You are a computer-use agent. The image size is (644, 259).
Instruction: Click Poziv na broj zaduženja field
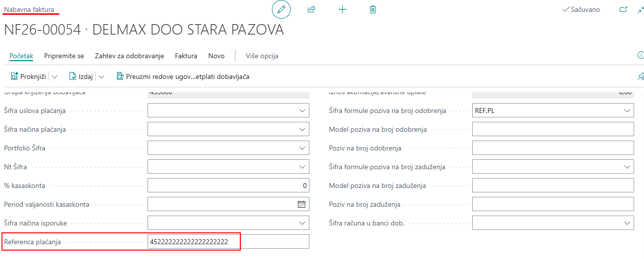553,204
